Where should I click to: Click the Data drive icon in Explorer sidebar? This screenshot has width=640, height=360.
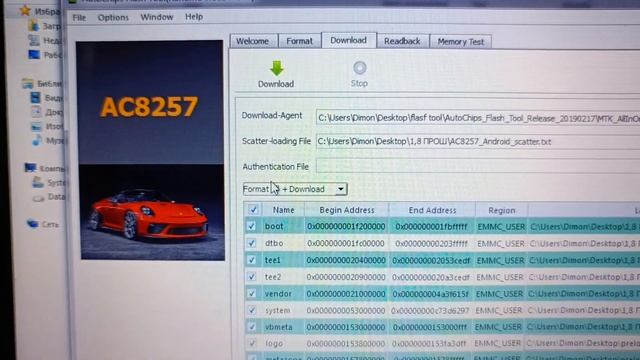[39, 198]
